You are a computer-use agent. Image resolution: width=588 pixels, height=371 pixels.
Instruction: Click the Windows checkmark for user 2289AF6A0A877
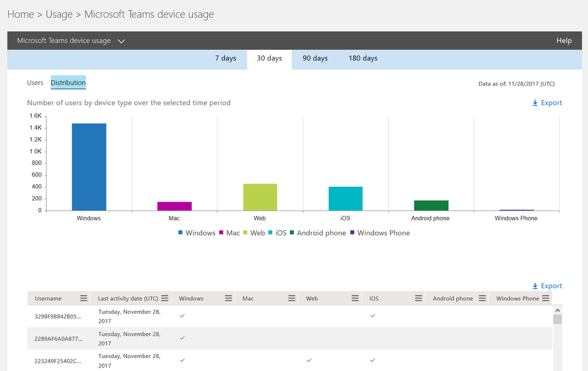182,338
